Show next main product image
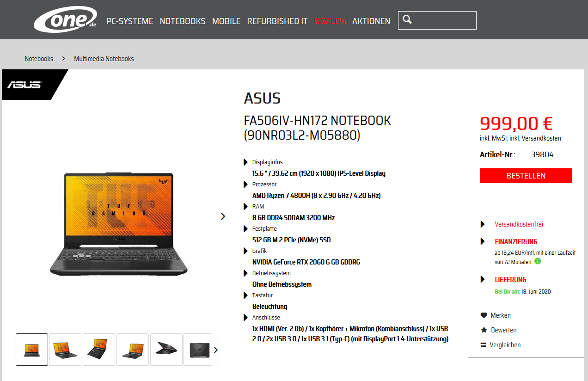588x381 pixels. click(223, 216)
